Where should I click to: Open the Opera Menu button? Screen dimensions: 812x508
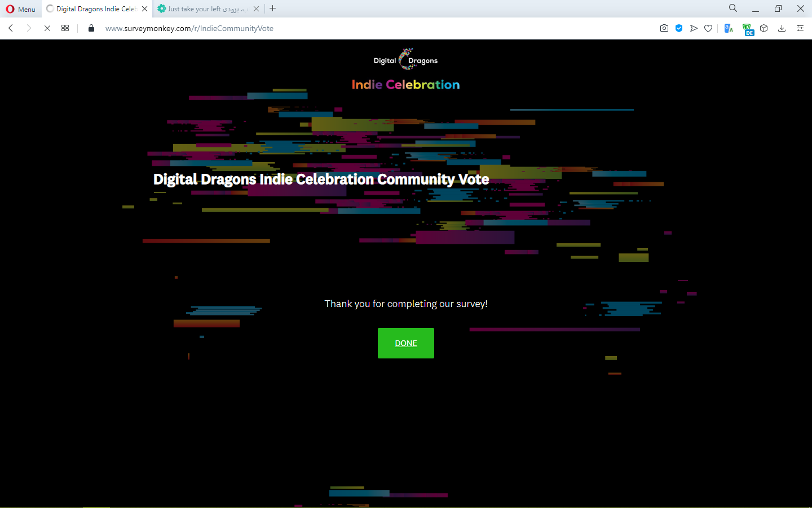coord(20,9)
